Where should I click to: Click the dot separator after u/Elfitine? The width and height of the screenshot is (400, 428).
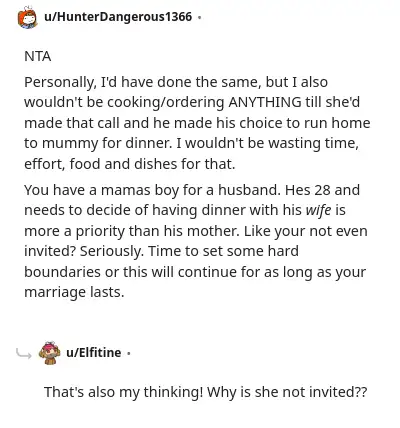129,353
